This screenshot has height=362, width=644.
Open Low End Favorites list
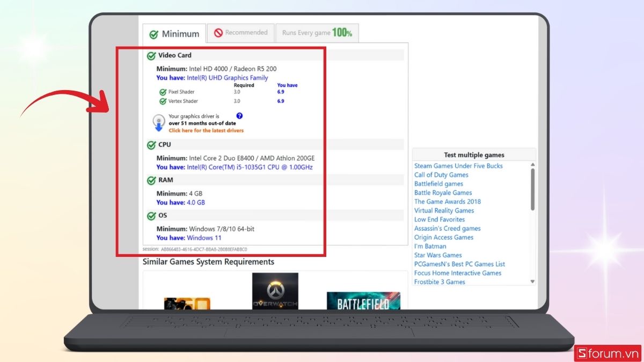point(440,219)
